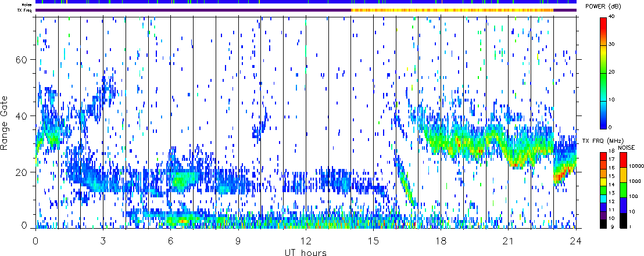
Task: Pick the yellow band of the POWER colorbar
Action: click(x=603, y=51)
